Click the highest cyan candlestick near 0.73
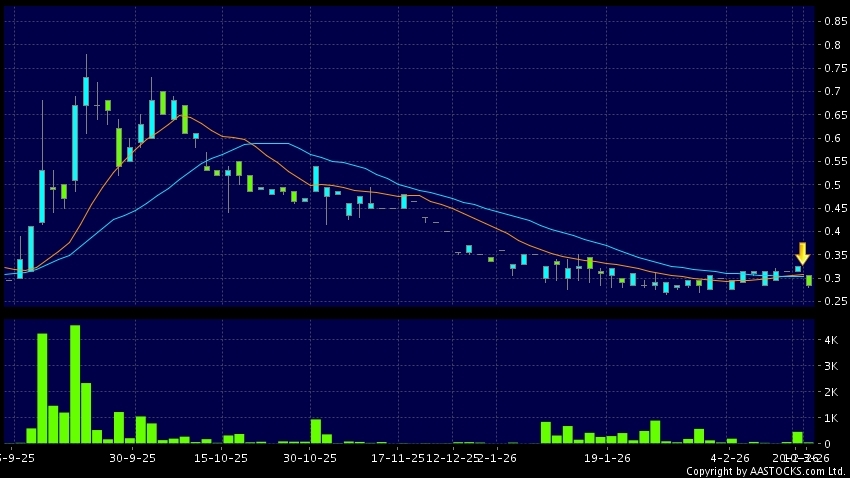 click(x=86, y=91)
